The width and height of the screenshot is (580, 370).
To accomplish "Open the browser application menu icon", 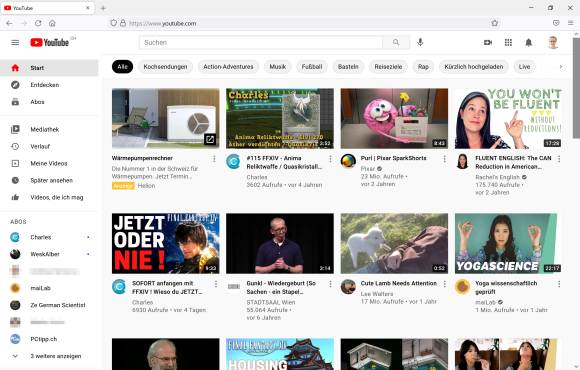I will coord(571,23).
